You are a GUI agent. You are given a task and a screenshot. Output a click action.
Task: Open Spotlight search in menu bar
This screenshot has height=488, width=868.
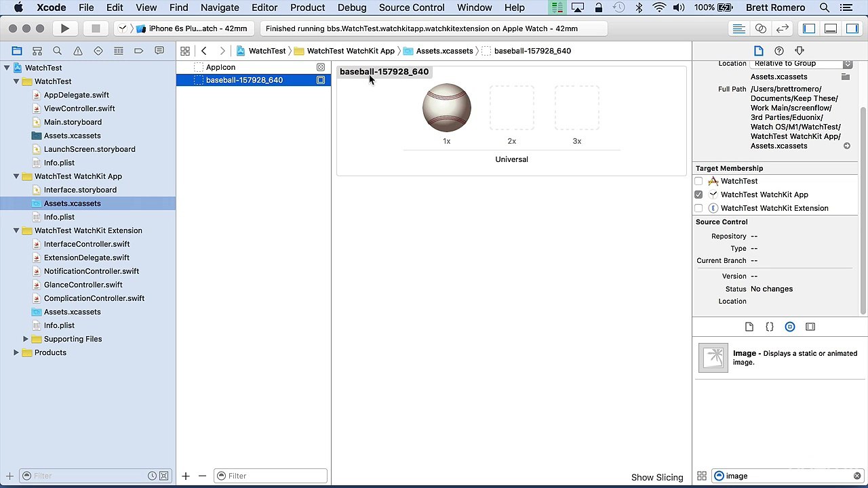click(x=825, y=7)
